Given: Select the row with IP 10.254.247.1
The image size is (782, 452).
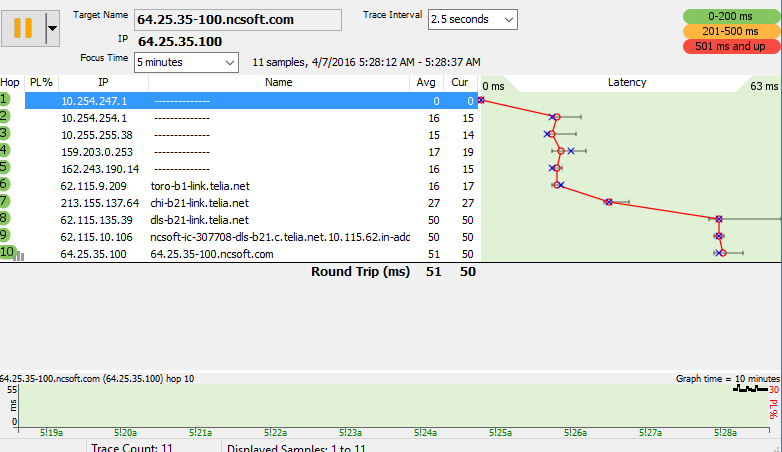Looking at the screenshot, I should click(x=251, y=101).
